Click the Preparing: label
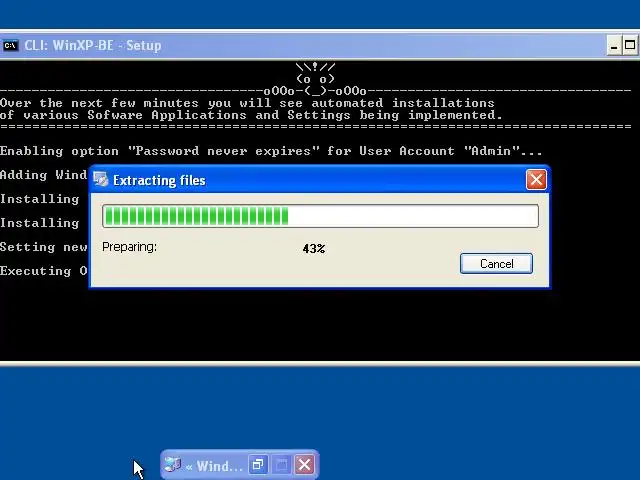This screenshot has width=640, height=480. click(x=129, y=247)
